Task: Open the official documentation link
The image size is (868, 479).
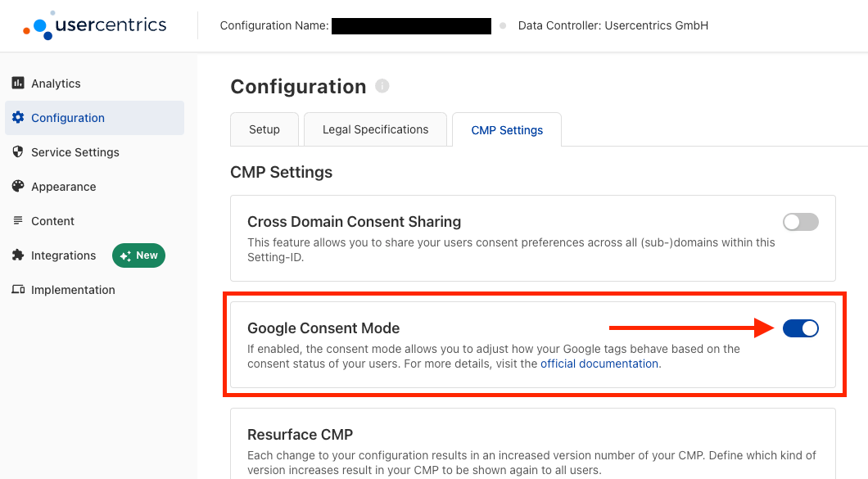Action: [x=599, y=364]
